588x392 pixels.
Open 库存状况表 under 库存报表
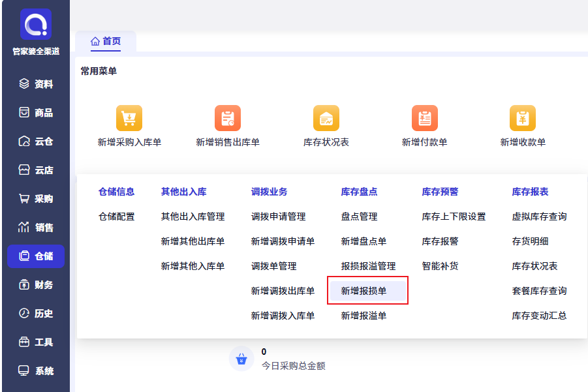tap(534, 266)
